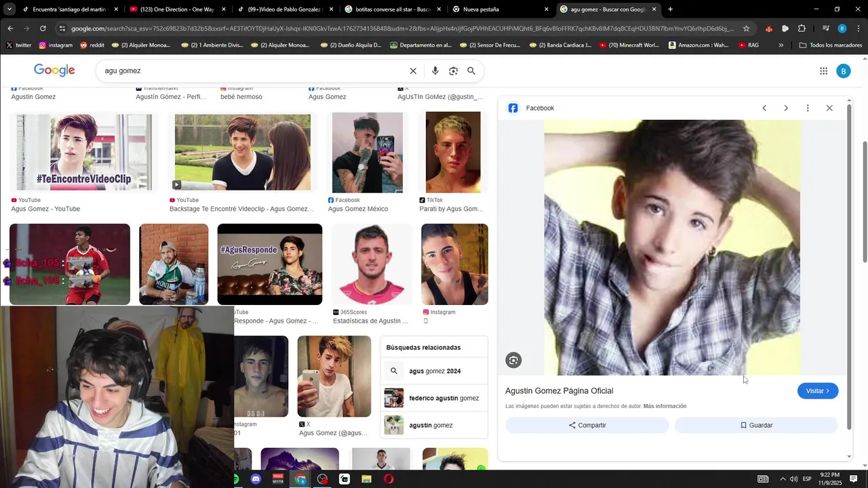
Task: Go back in browser history
Action: tap(10, 28)
